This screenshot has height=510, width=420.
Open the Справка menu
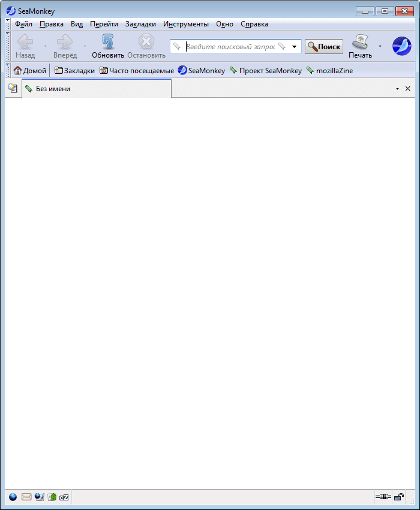pos(254,24)
